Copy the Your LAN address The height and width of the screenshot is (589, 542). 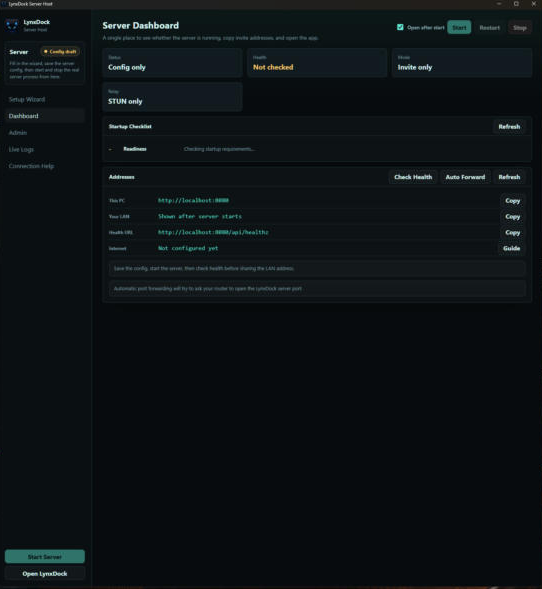[x=512, y=216]
